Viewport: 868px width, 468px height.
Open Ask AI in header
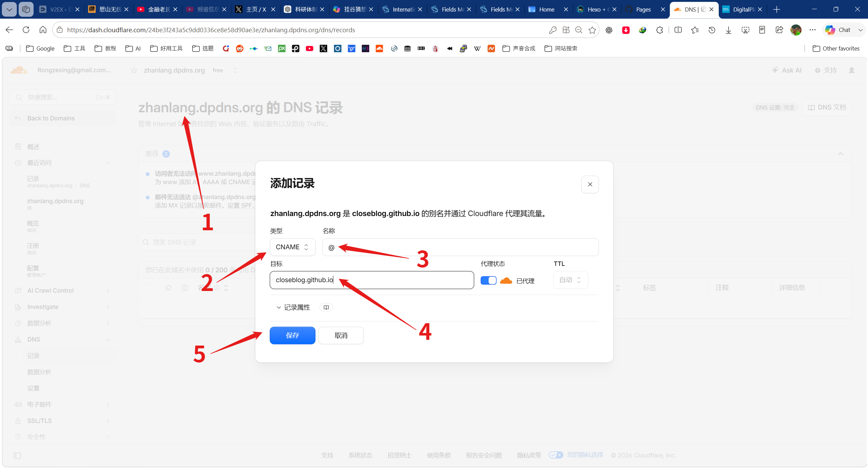tap(787, 70)
